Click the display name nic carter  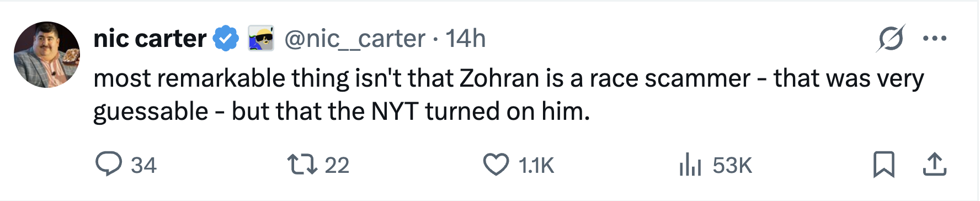[x=150, y=39]
